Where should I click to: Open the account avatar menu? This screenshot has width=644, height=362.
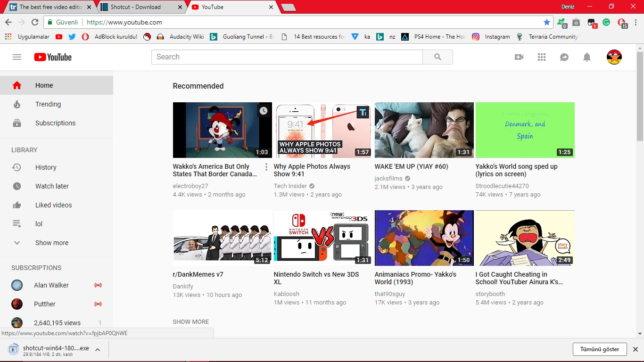[614, 57]
